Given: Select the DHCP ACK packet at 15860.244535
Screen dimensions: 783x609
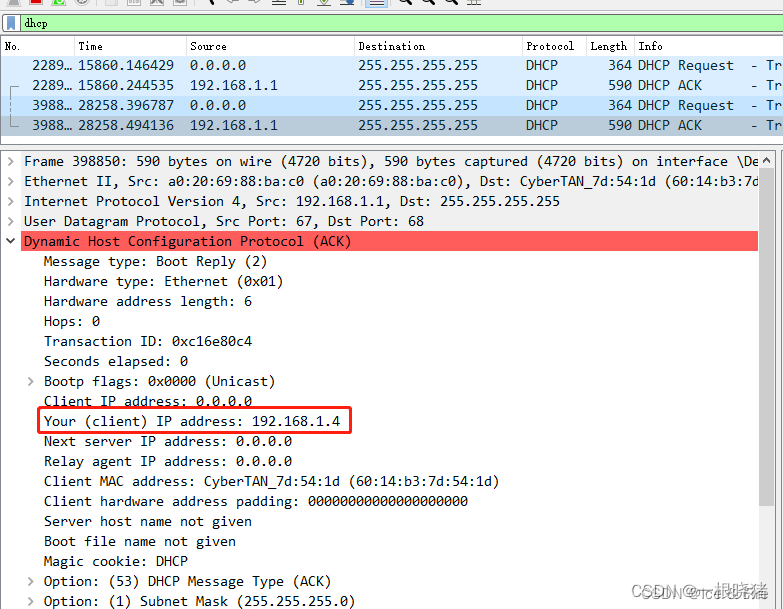Looking at the screenshot, I should tap(392, 85).
